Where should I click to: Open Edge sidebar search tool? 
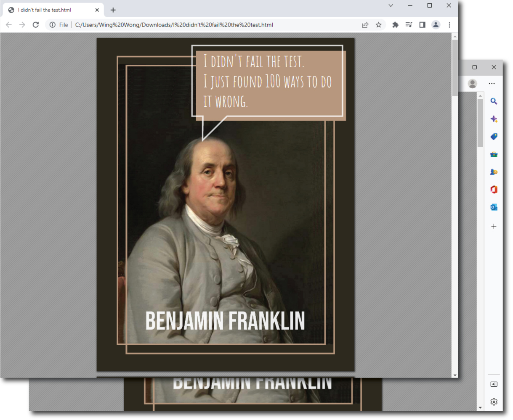point(494,101)
